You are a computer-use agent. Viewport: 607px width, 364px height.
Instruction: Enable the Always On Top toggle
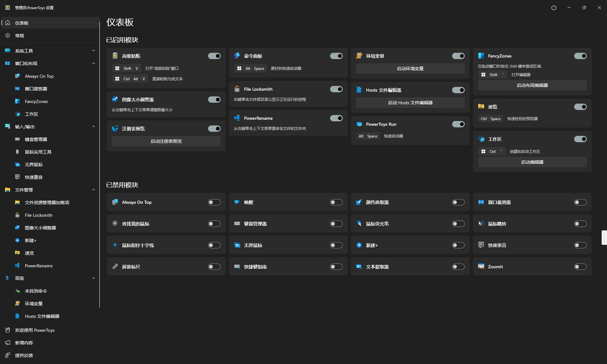pos(214,202)
